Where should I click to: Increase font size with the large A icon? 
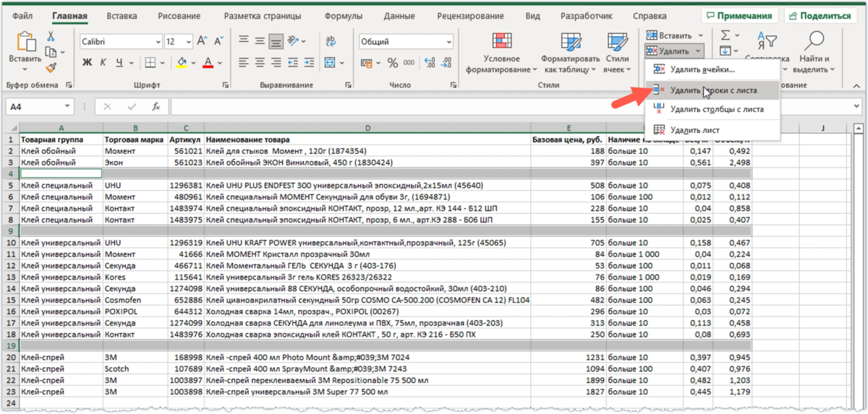(202, 41)
